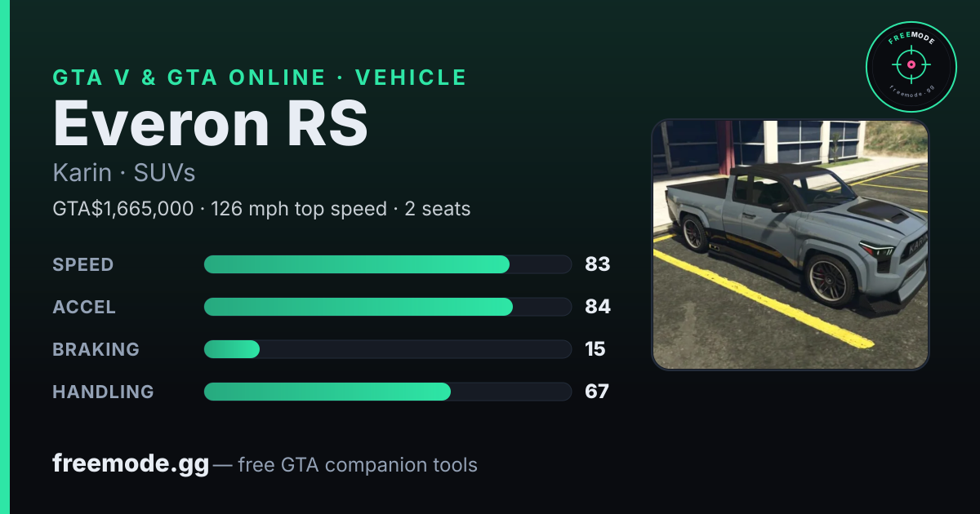This screenshot has width=980, height=514.
Task: Click the speed value 83
Action: point(598,264)
